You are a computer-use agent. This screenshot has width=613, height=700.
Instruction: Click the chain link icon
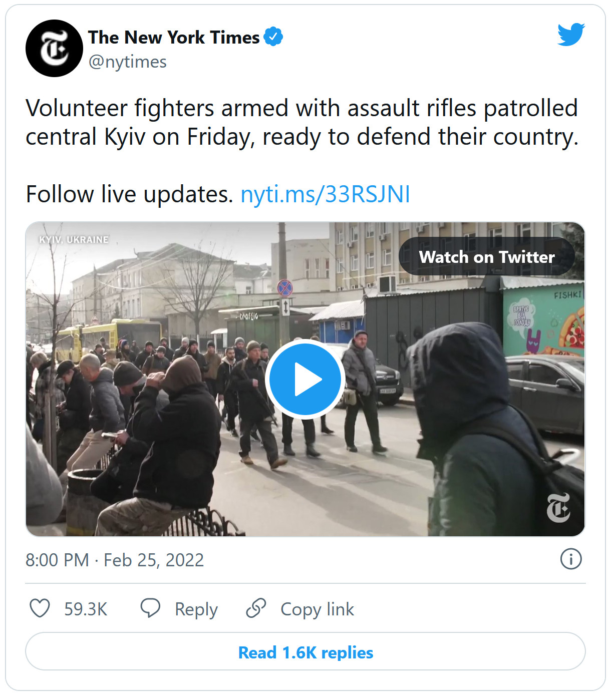point(256,608)
